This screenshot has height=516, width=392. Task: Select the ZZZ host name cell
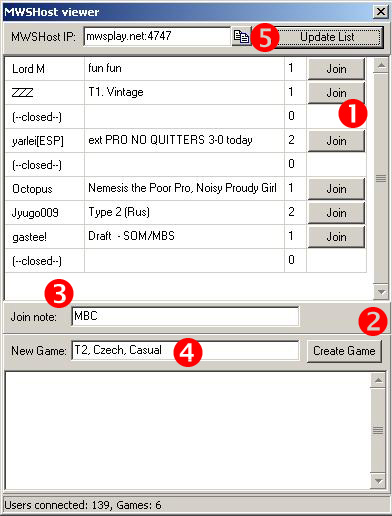click(x=45, y=92)
